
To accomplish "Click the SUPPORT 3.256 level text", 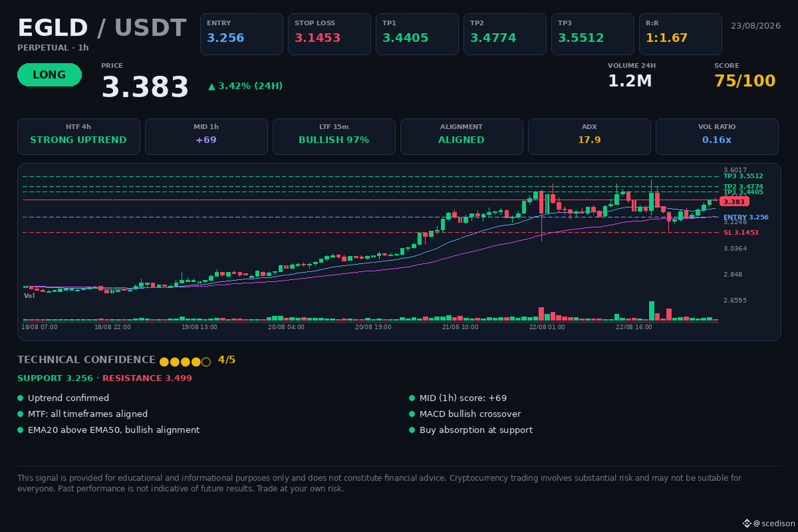I will [x=55, y=378].
